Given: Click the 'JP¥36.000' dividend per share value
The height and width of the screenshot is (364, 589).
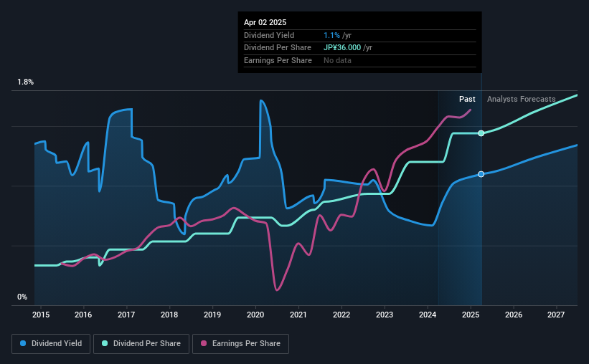Looking at the screenshot, I should point(342,48).
